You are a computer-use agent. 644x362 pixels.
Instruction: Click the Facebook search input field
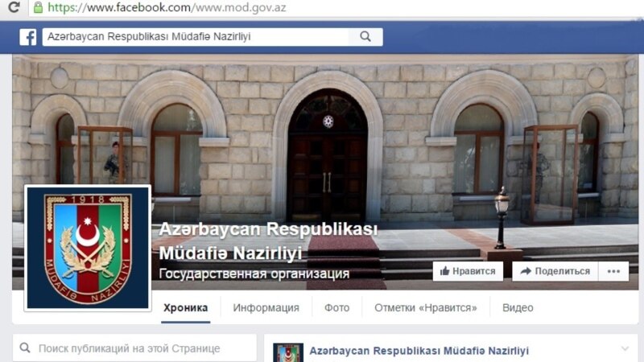196,36
